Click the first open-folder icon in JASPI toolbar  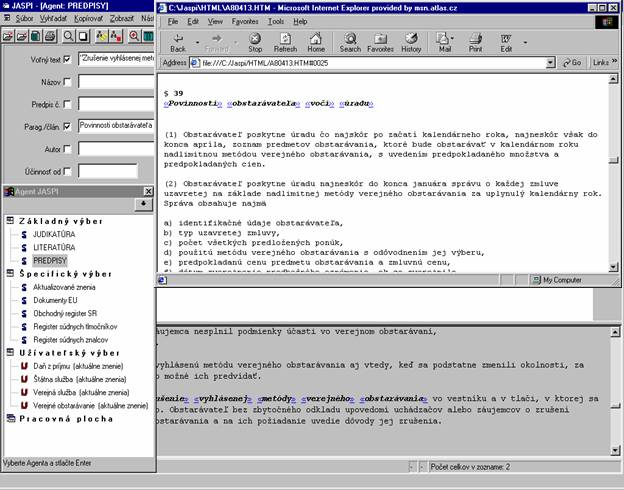coord(7,37)
